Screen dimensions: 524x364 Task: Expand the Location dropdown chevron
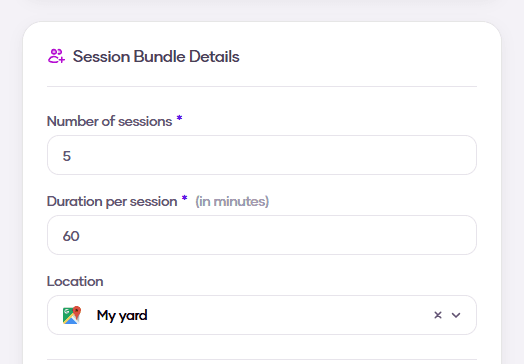click(456, 315)
